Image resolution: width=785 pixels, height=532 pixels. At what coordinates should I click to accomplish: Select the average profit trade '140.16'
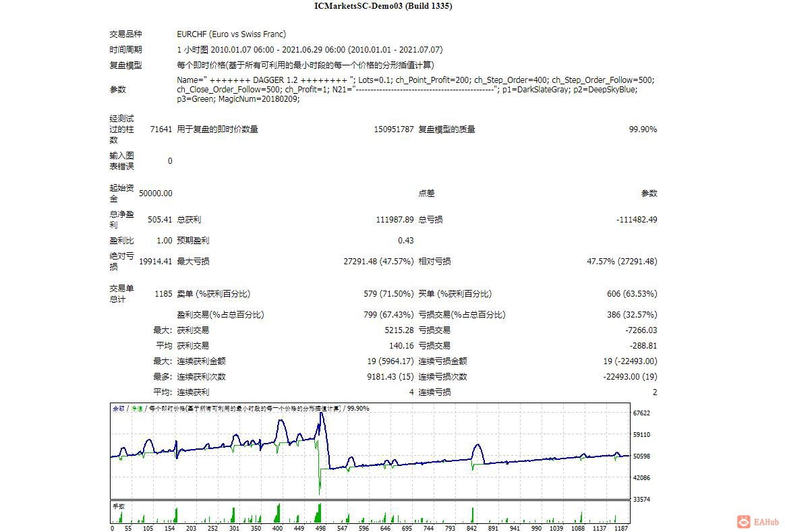pyautogui.click(x=401, y=346)
